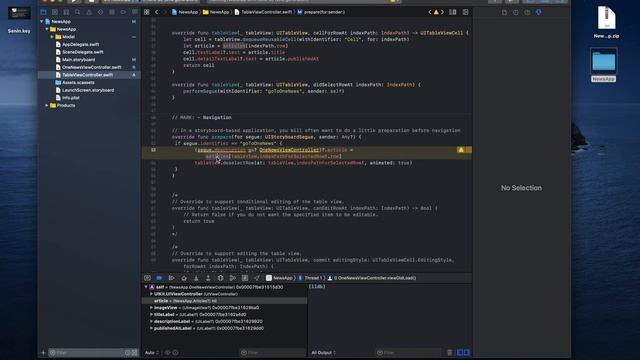Click the variables view filter field
The height and width of the screenshot is (360, 640).
[x=273, y=353]
